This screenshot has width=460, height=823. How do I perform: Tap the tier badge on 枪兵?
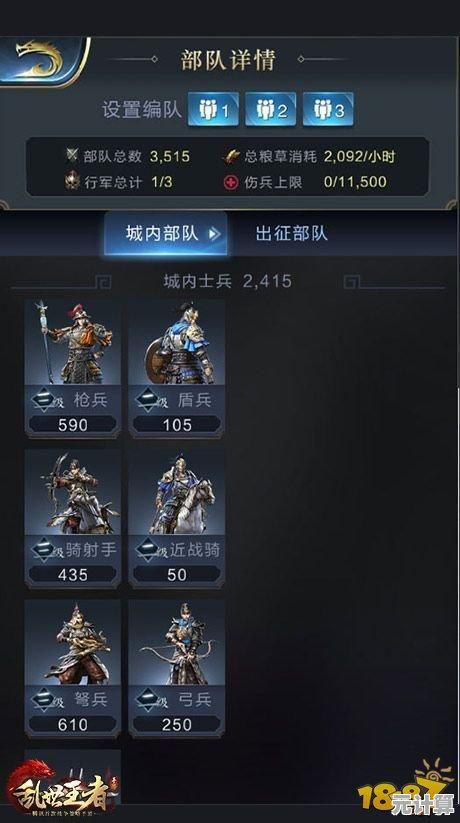45,400
